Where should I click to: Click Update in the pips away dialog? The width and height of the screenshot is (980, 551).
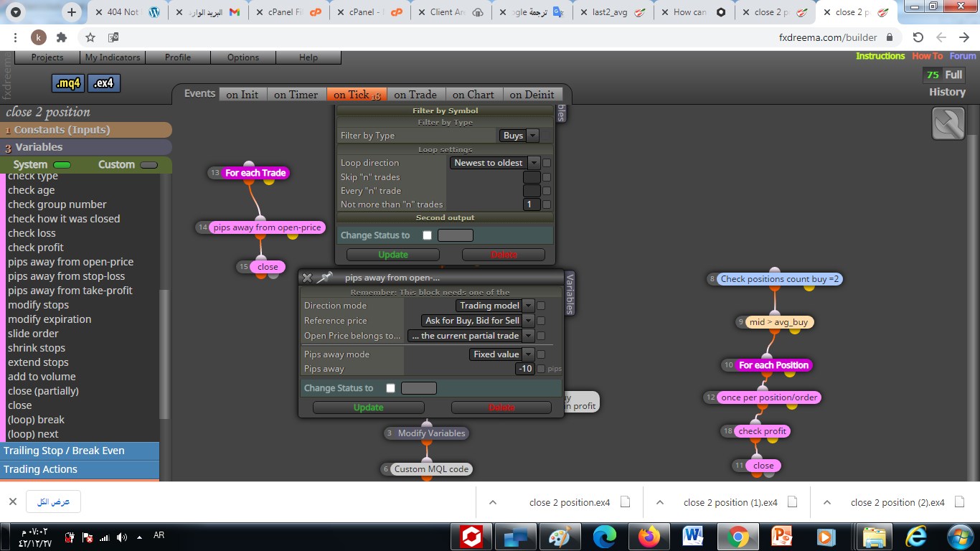(x=369, y=408)
